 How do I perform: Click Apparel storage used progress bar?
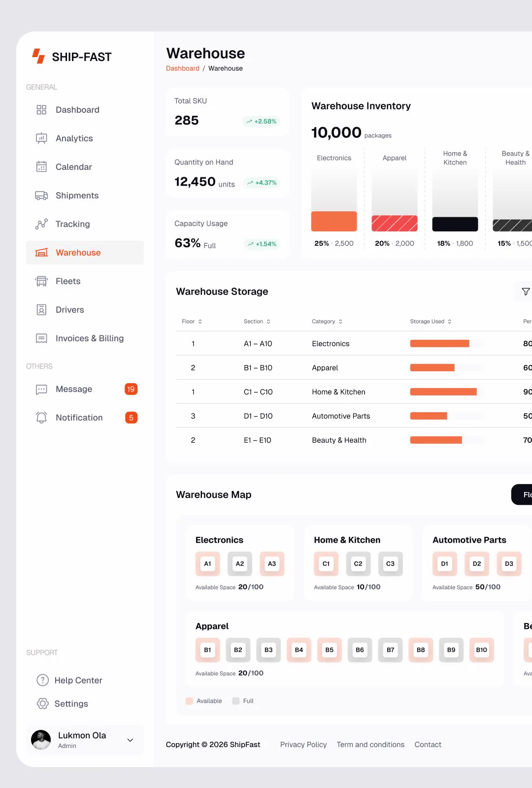(x=447, y=368)
